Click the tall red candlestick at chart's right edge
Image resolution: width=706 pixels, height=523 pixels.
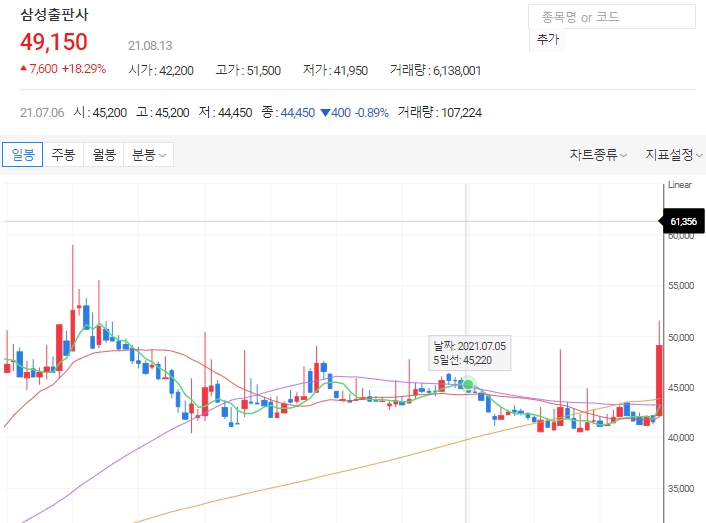[659, 380]
